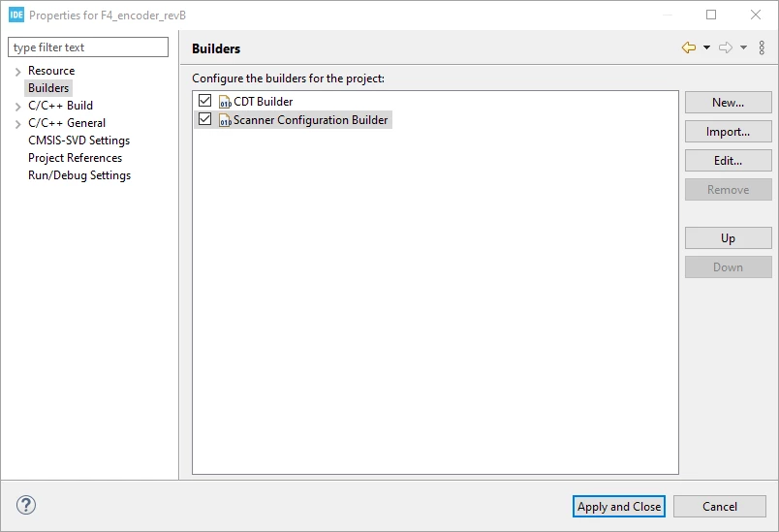
Task: Click the New... button
Action: click(x=729, y=103)
